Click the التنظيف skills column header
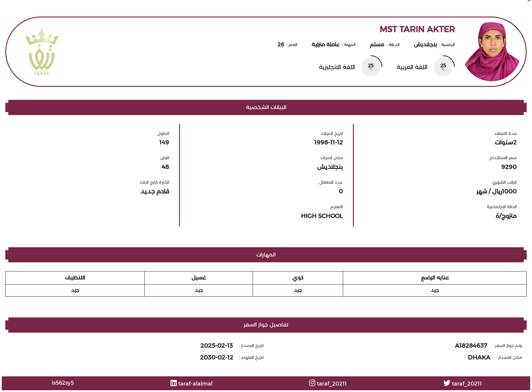This screenshot has height=392, width=532. pos(75,278)
